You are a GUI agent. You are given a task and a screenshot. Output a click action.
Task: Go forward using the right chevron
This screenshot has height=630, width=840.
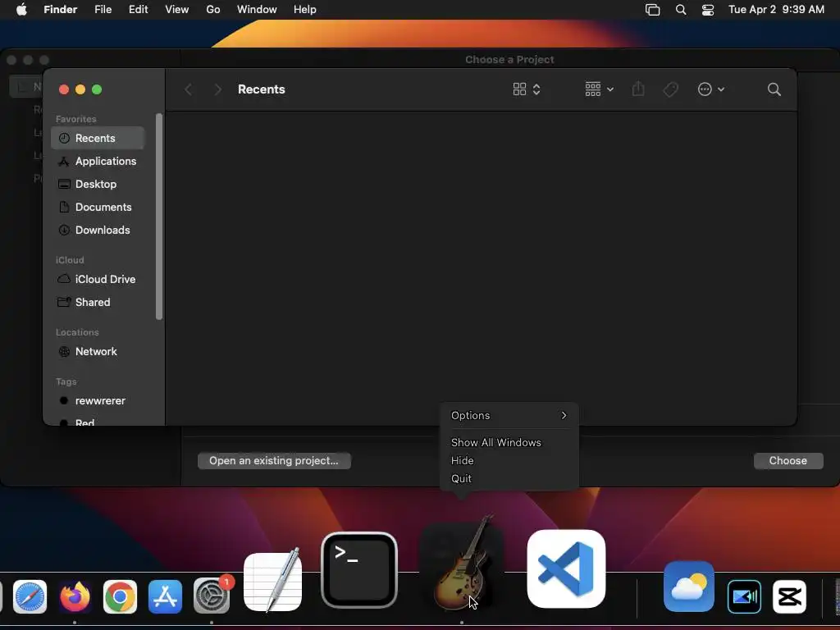217,89
